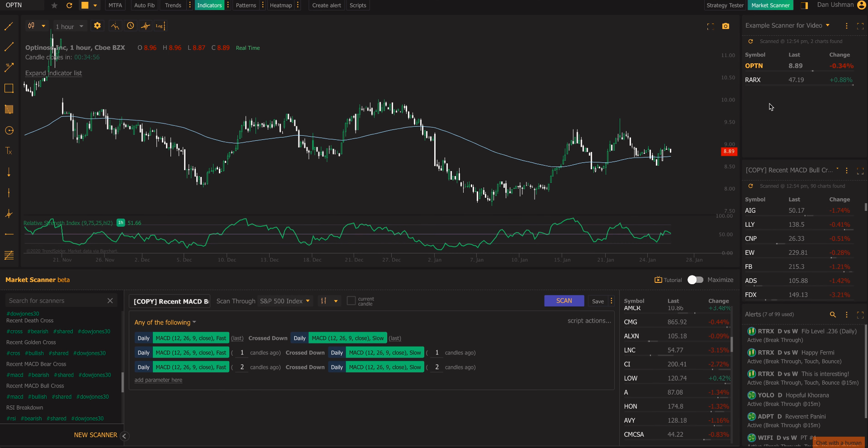
Task: Select the crosshair line tool on left toolbar
Action: point(9,214)
